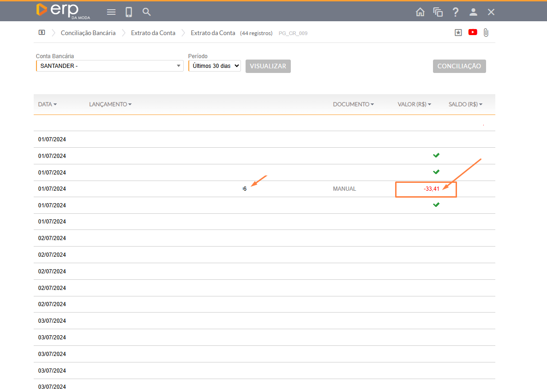This screenshot has width=547, height=392.
Task: Open the hamburger main menu
Action: click(111, 12)
